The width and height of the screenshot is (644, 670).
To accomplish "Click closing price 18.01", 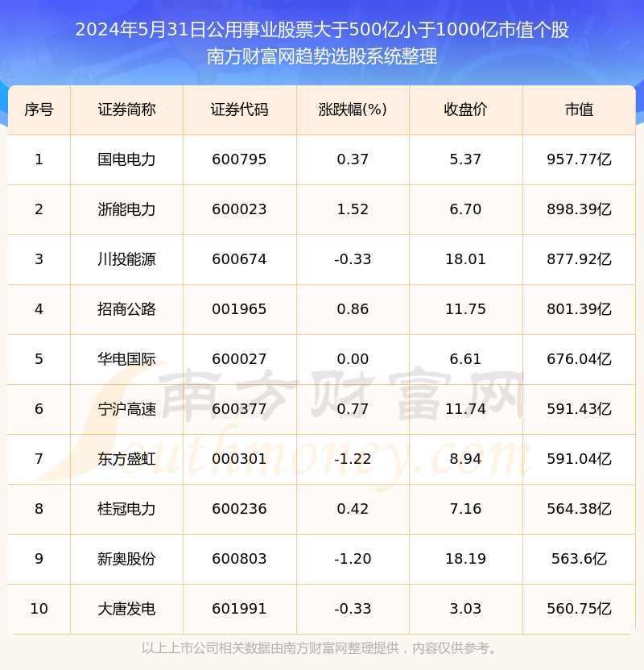I will pyautogui.click(x=465, y=259).
